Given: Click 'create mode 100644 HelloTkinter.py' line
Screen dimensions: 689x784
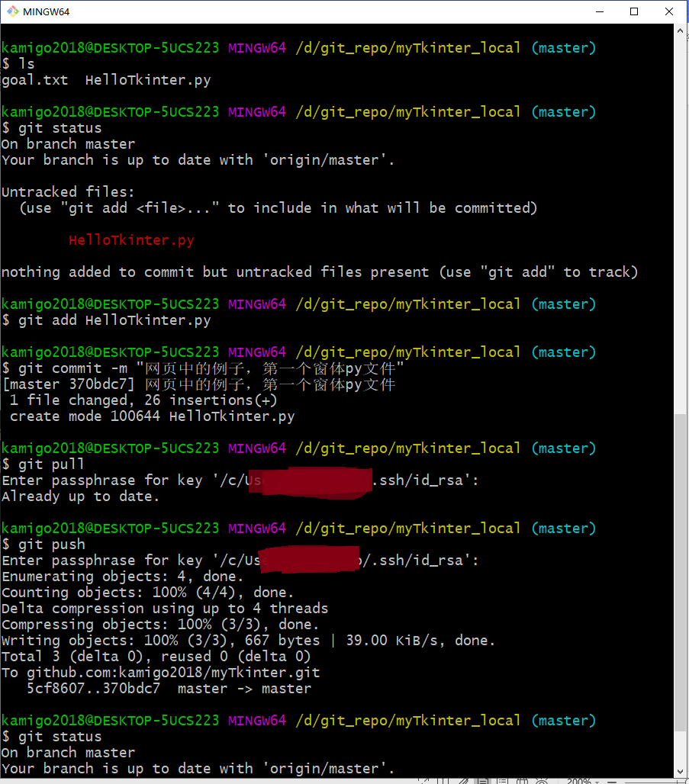Looking at the screenshot, I should point(152,416).
